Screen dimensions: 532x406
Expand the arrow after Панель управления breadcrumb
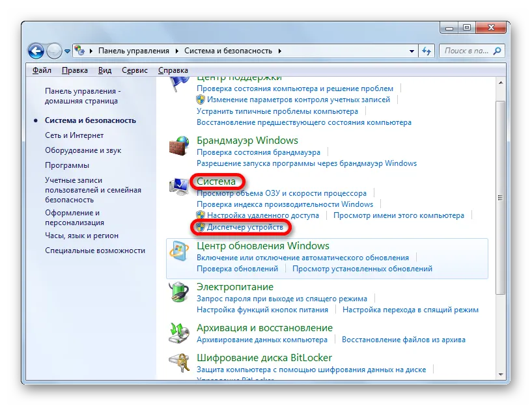[177, 51]
